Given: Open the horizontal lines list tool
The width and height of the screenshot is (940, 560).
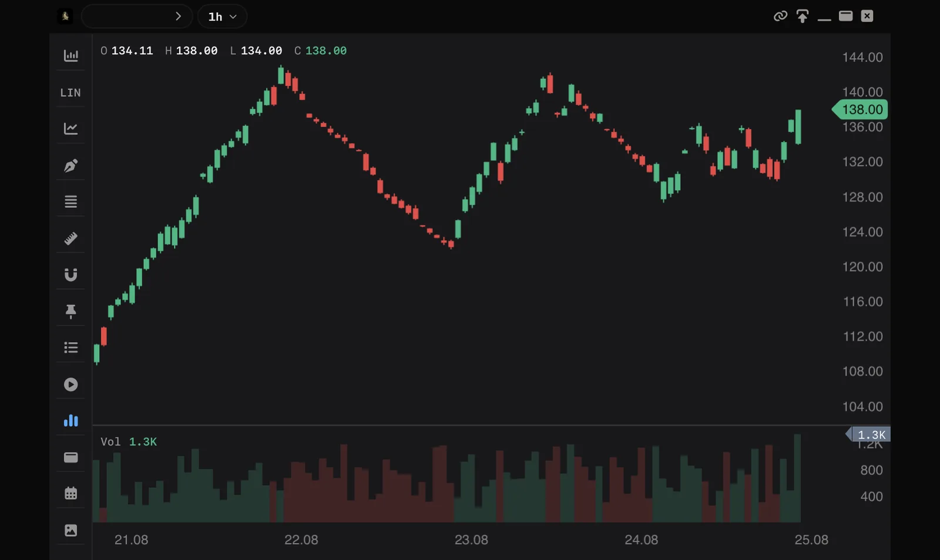Looking at the screenshot, I should click(x=70, y=202).
